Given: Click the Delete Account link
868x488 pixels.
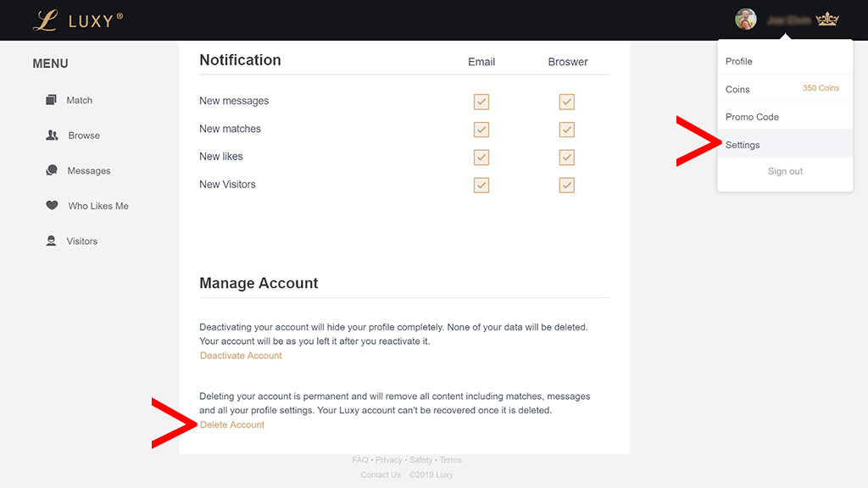Looking at the screenshot, I should click(x=231, y=424).
